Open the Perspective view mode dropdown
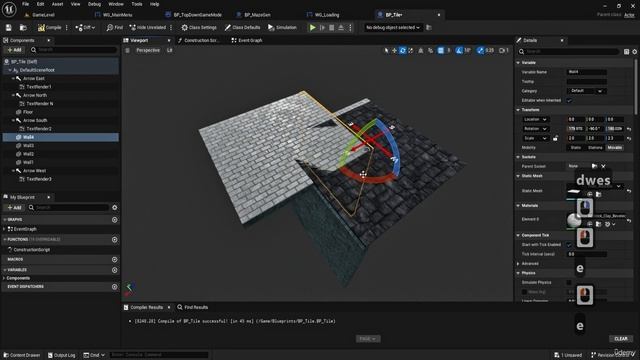The image size is (640, 360). (148, 50)
